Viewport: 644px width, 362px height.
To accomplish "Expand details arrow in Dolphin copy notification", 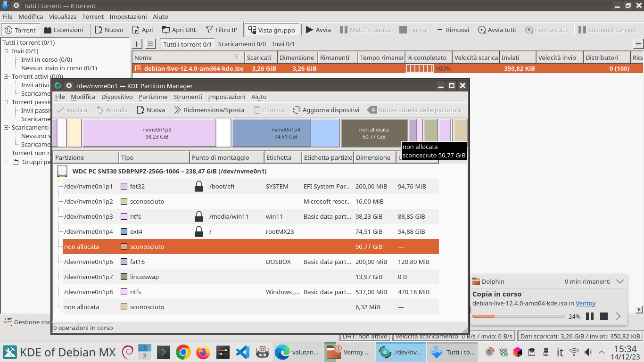I will coord(618,316).
